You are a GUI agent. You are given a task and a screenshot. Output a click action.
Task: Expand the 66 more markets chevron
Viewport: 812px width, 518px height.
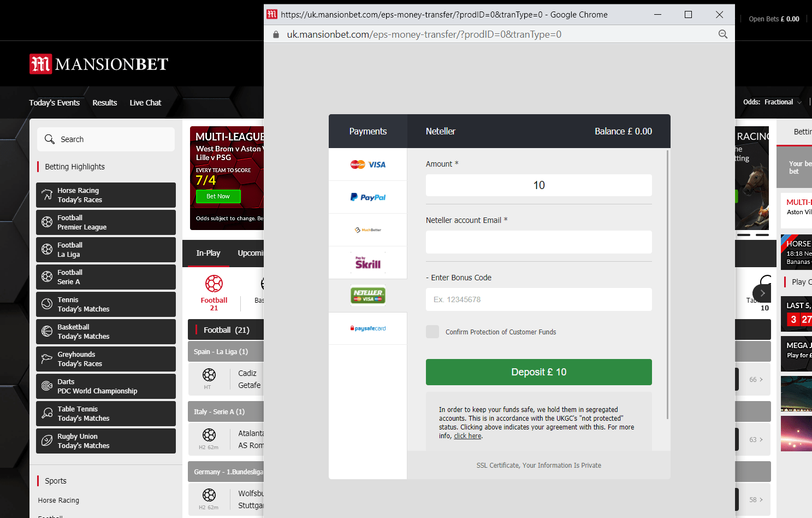tap(756, 380)
